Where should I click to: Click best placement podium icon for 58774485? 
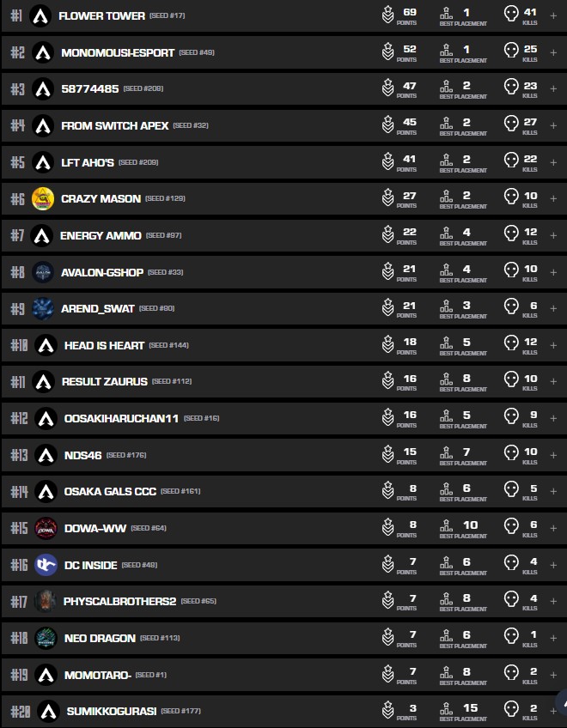point(446,88)
